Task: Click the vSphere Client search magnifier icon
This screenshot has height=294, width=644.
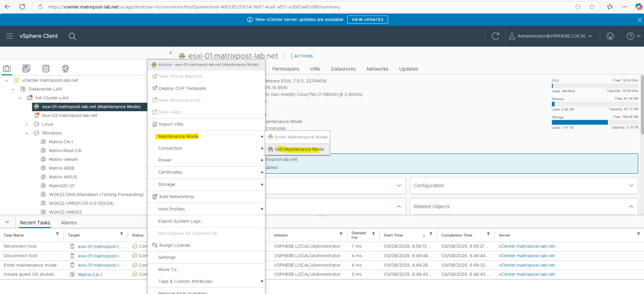Action: click(72, 36)
